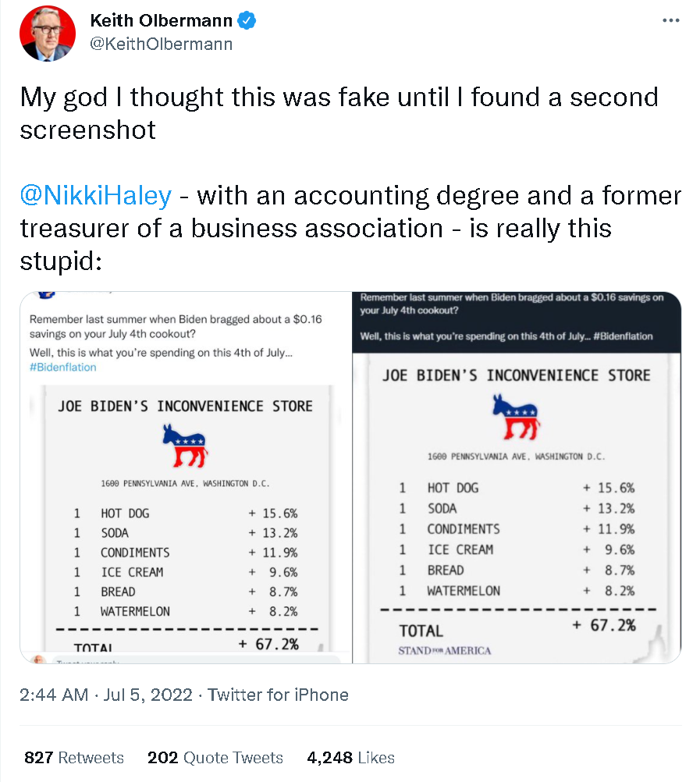
Task: Click the donkey logo in right screenshot
Action: point(516,416)
